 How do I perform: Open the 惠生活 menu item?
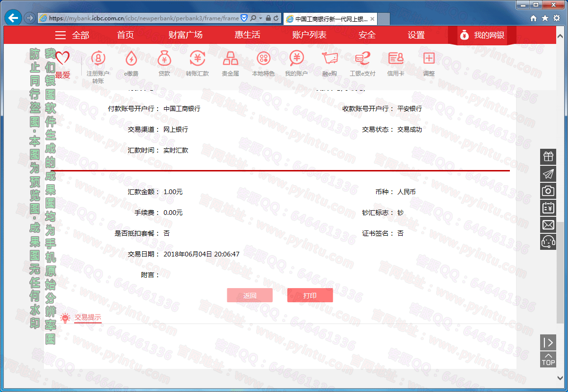(x=247, y=35)
